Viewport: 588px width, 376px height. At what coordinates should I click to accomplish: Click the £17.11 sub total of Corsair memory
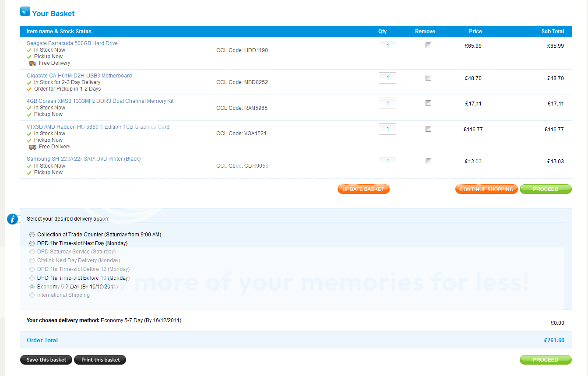[556, 104]
